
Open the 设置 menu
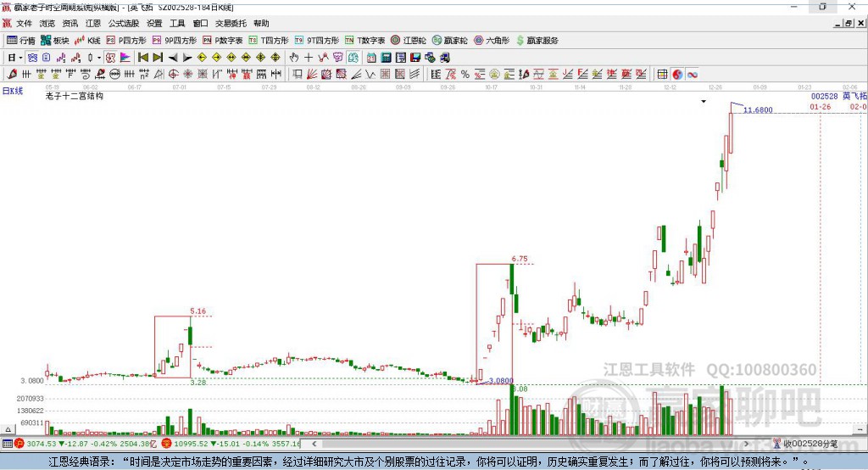(154, 23)
